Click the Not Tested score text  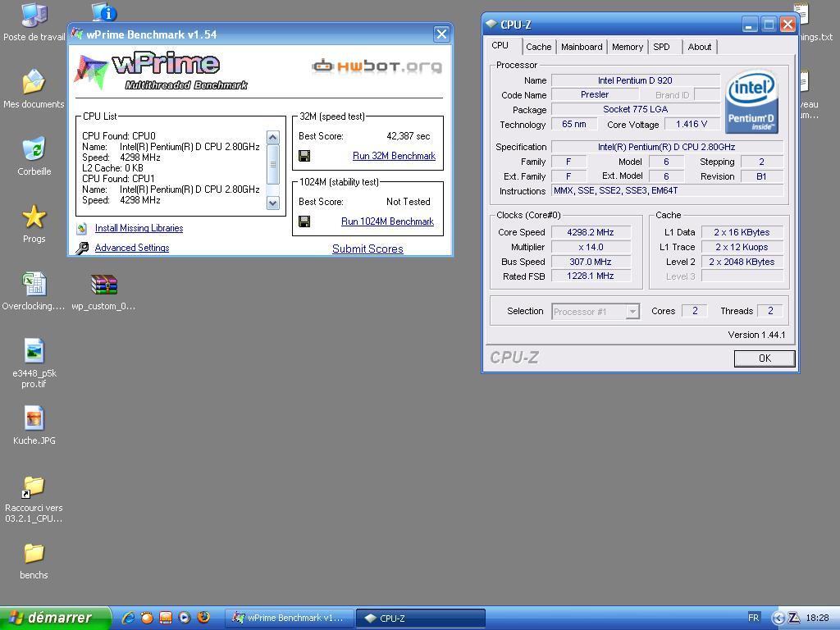[x=409, y=202]
